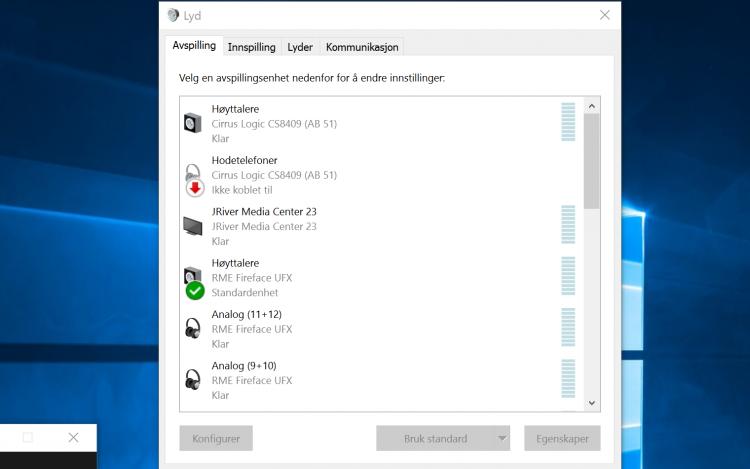Select the JRiver Media Center 23 monitor icon
750x469 pixels.
click(193, 226)
